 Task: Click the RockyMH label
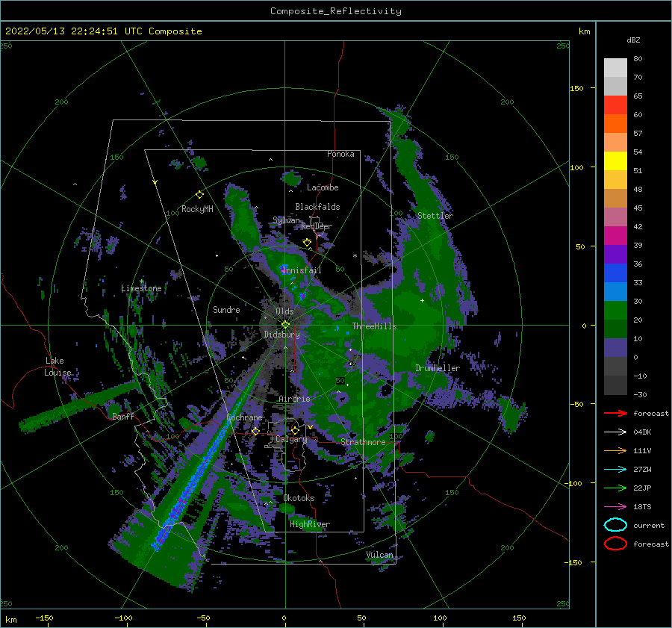[x=197, y=209]
